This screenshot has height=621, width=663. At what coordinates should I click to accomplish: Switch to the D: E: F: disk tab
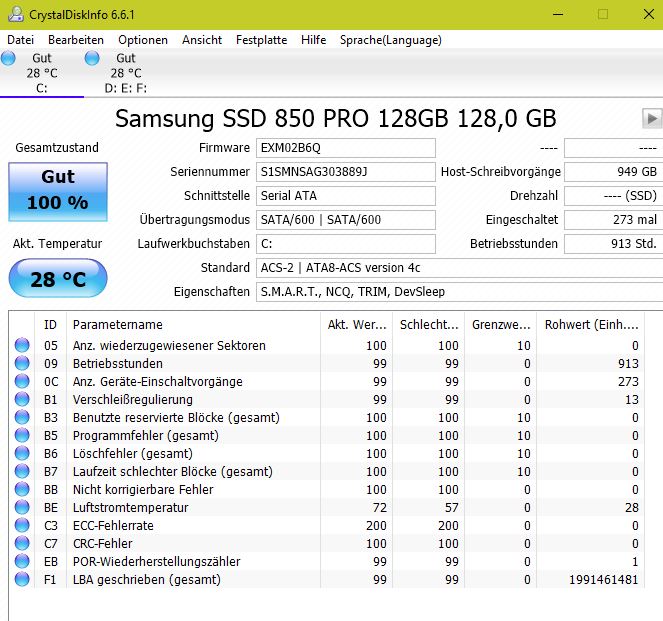(x=126, y=73)
